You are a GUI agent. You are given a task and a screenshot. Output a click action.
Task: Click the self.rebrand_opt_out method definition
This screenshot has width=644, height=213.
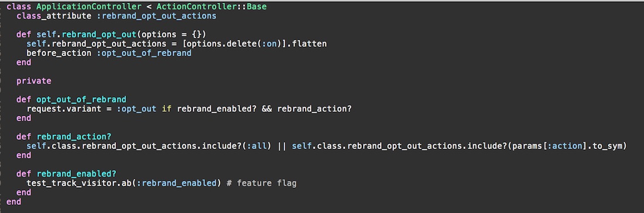point(87,34)
